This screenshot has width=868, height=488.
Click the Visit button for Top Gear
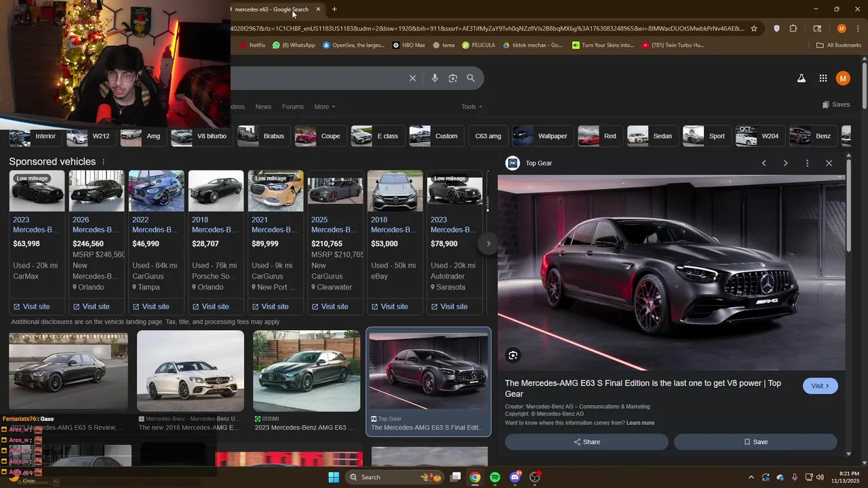[821, 386]
